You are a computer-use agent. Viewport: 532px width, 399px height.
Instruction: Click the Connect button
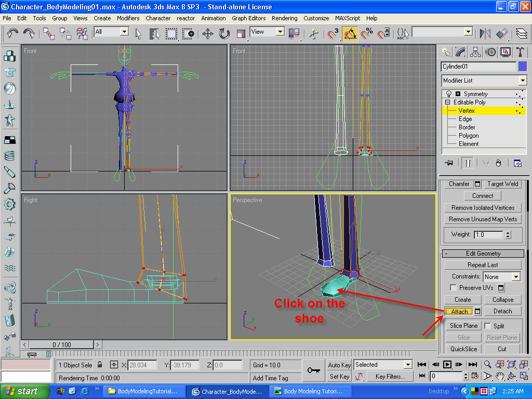(x=483, y=196)
